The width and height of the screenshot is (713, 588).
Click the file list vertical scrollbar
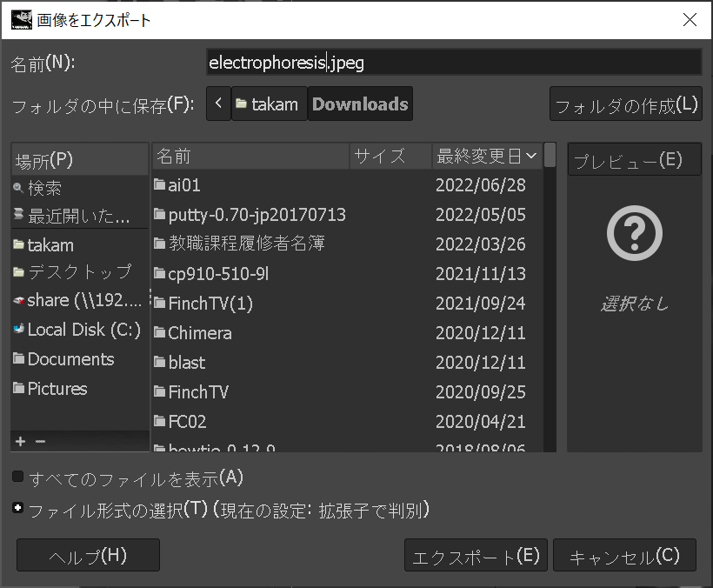tap(550, 296)
